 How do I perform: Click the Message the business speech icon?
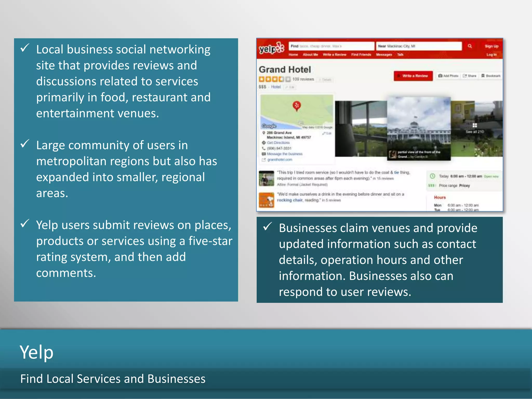264,154
